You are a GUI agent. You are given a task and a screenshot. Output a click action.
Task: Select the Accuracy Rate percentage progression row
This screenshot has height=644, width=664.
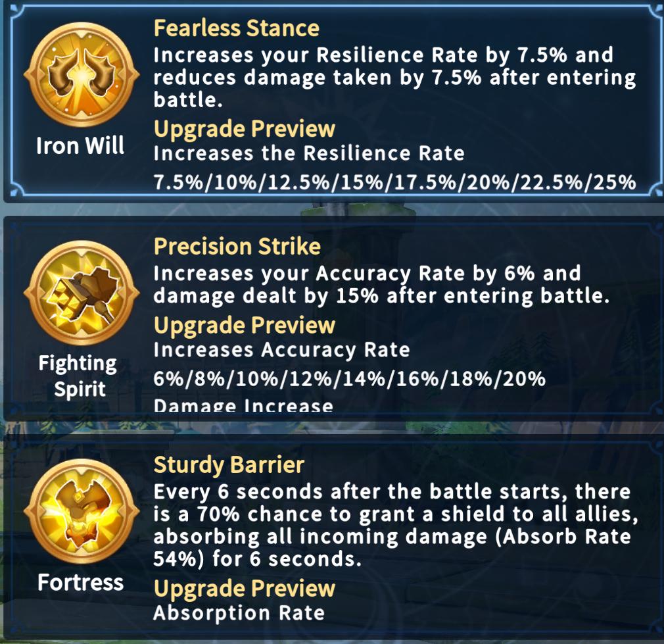[349, 380]
